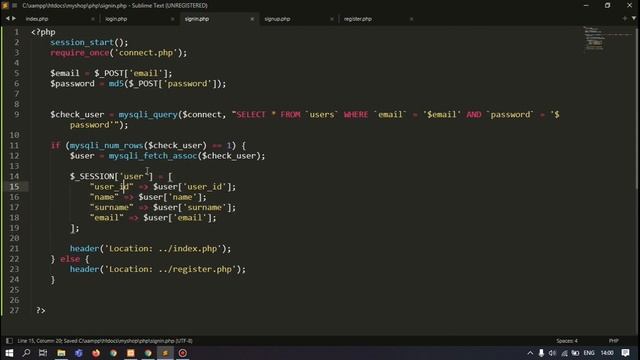
Task: Close the signin.php tab
Action: click(x=252, y=19)
